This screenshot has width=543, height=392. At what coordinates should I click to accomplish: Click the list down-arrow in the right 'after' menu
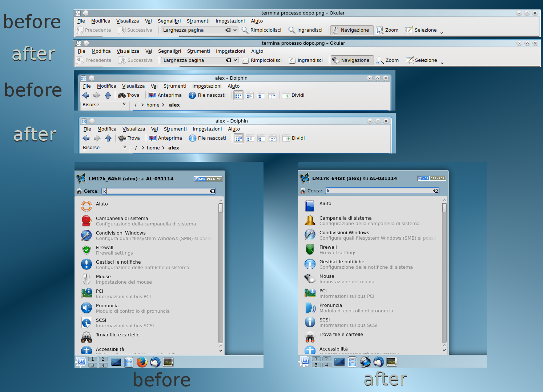click(x=444, y=351)
